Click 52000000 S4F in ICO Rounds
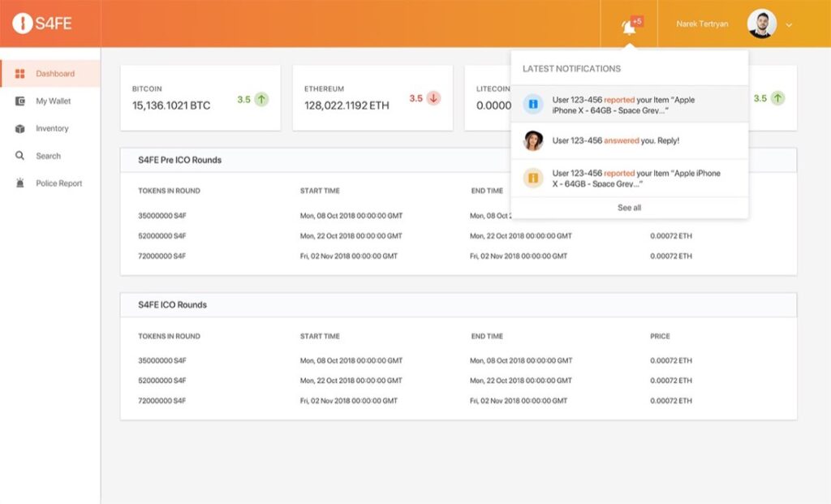The height and width of the screenshot is (504, 831). tap(162, 381)
